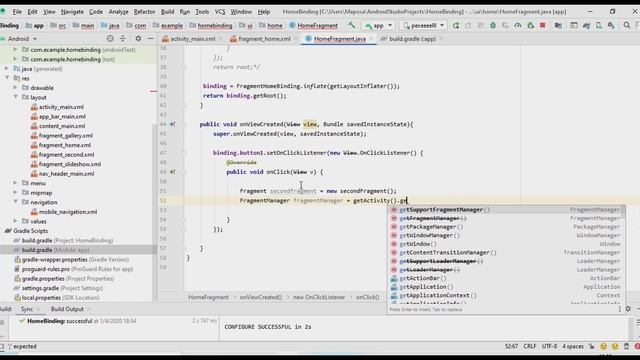Click the attach debugger icon in toolbar
This screenshot has height=360, width=640.
(530, 25)
